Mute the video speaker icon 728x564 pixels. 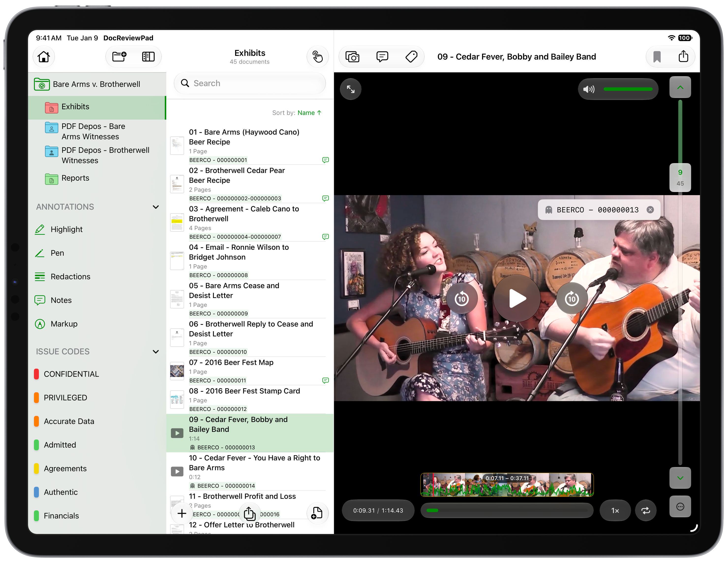(589, 89)
